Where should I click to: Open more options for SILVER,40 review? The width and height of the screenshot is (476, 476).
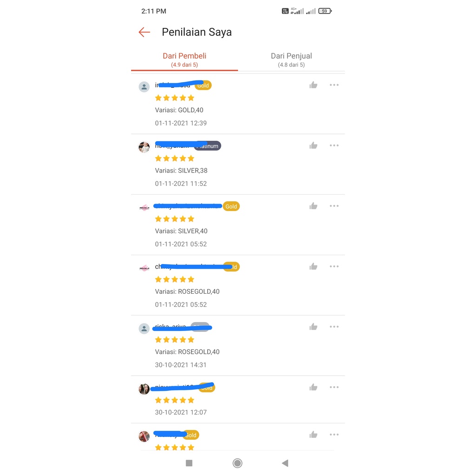(x=334, y=206)
